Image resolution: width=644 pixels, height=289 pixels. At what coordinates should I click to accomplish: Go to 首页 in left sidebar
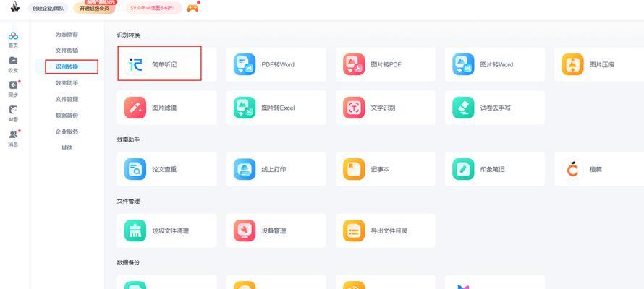pyautogui.click(x=13, y=40)
